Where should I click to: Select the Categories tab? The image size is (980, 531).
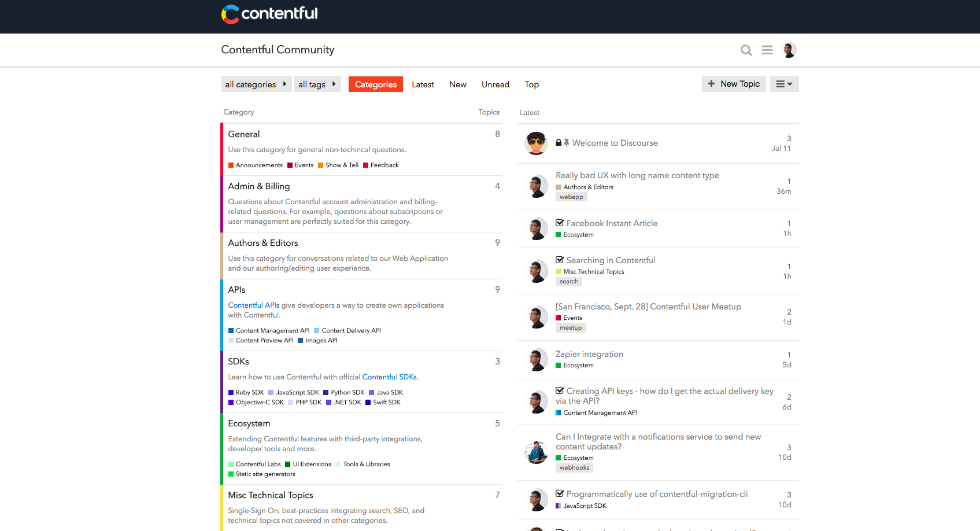376,84
